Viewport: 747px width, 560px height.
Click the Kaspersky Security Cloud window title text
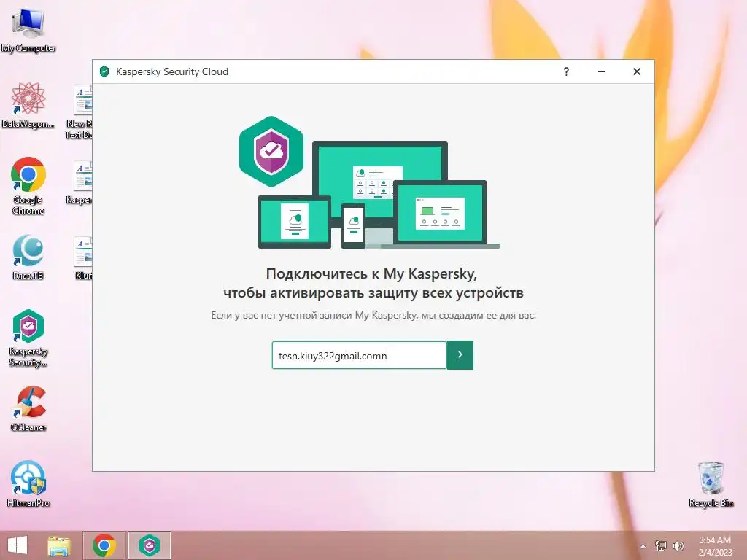pyautogui.click(x=172, y=71)
